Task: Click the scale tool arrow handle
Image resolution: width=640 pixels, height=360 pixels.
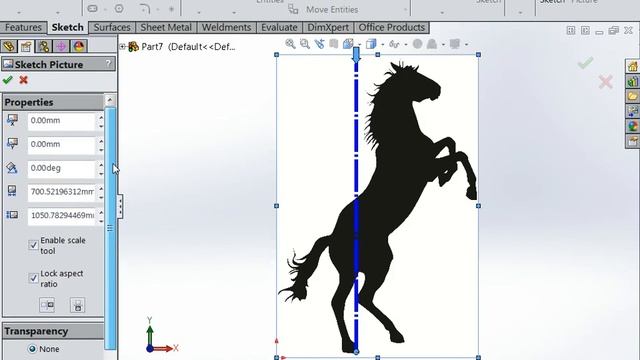Action: point(356,55)
